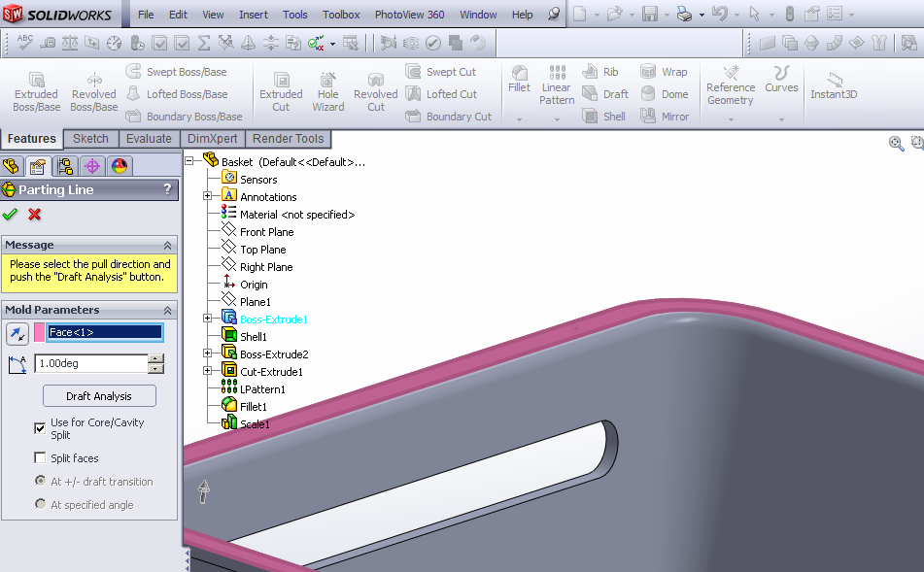Expand the Annotations tree node
Screen dimensions: 924x572
(x=207, y=195)
